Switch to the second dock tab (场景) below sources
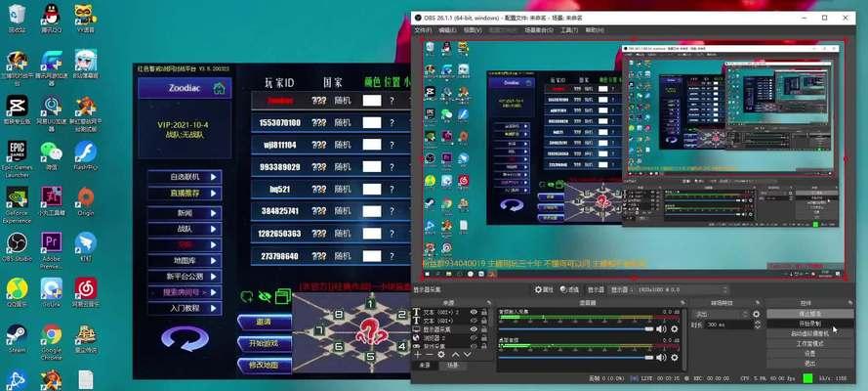The width and height of the screenshot is (868, 391). point(452,367)
